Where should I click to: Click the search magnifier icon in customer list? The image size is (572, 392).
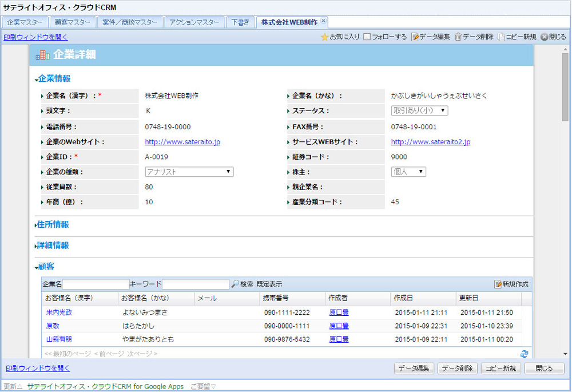(x=235, y=284)
